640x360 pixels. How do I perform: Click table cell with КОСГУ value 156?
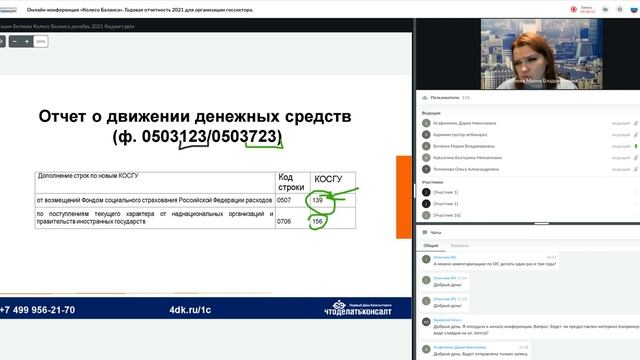coord(333,218)
